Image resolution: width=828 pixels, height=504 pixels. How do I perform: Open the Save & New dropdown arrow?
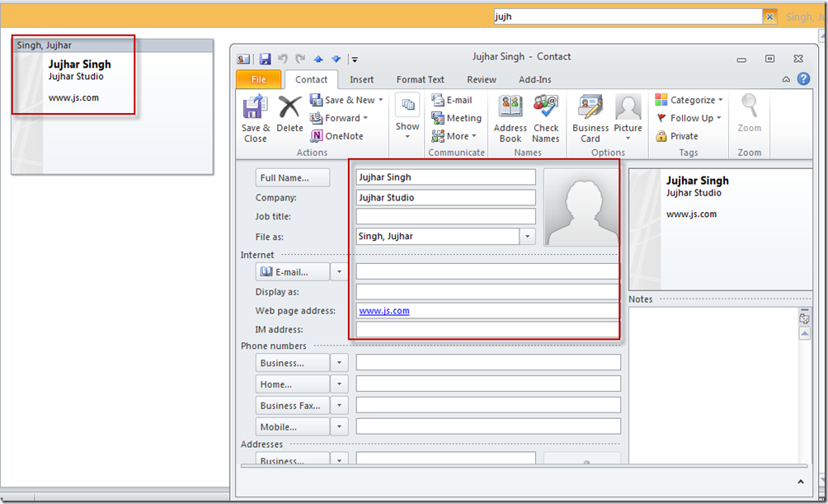tap(380, 100)
